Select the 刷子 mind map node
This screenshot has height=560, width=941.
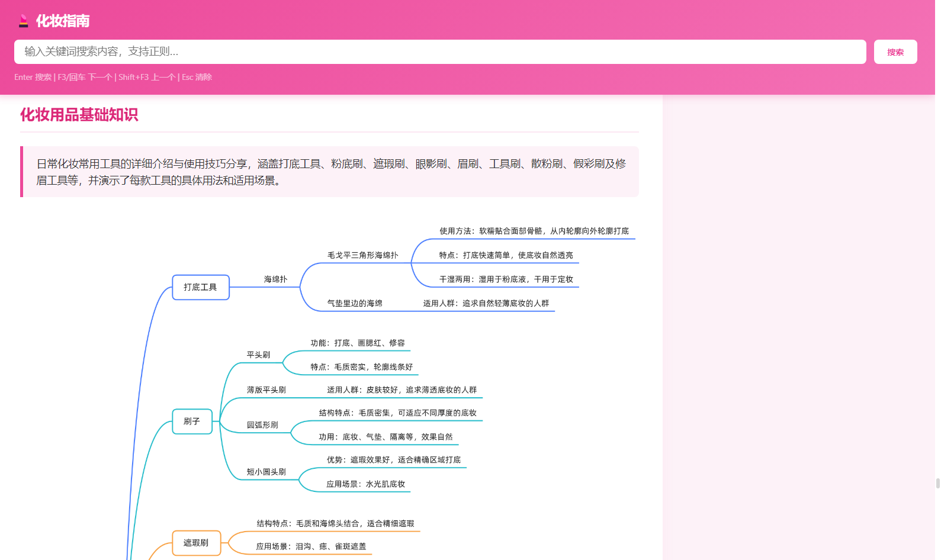192,421
